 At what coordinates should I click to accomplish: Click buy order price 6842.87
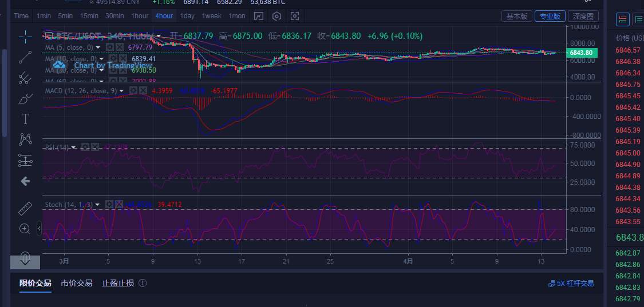[x=628, y=253]
